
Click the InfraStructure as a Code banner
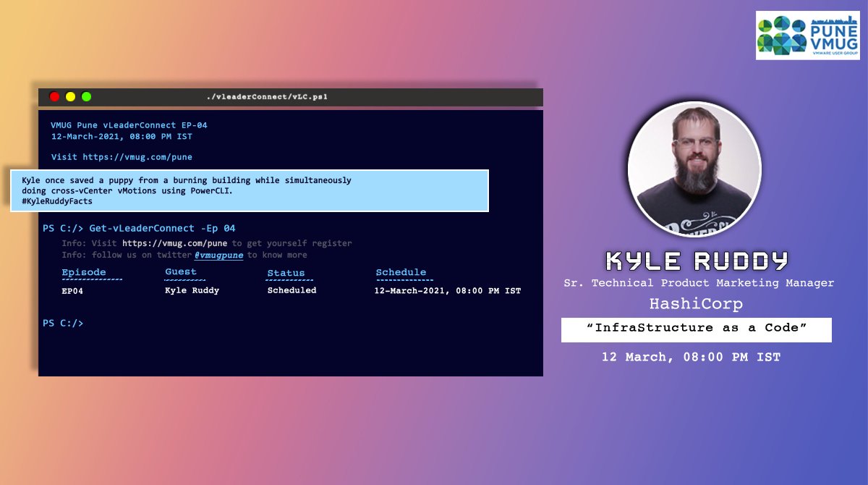point(697,329)
